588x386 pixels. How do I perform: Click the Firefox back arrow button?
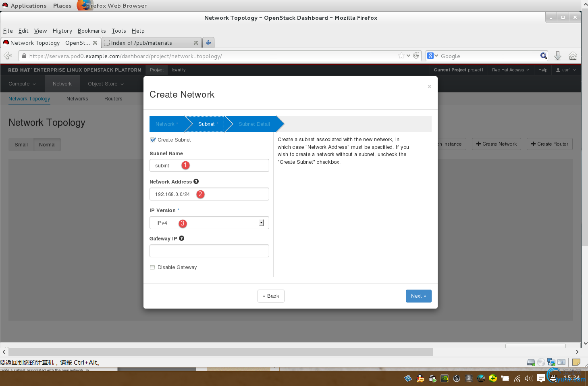8,56
